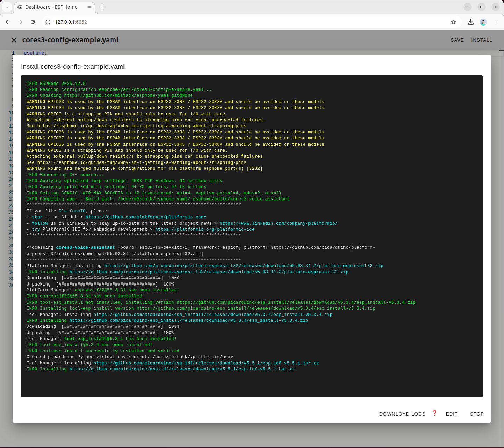Close the Dashboard - ESPHome tab

click(90, 7)
